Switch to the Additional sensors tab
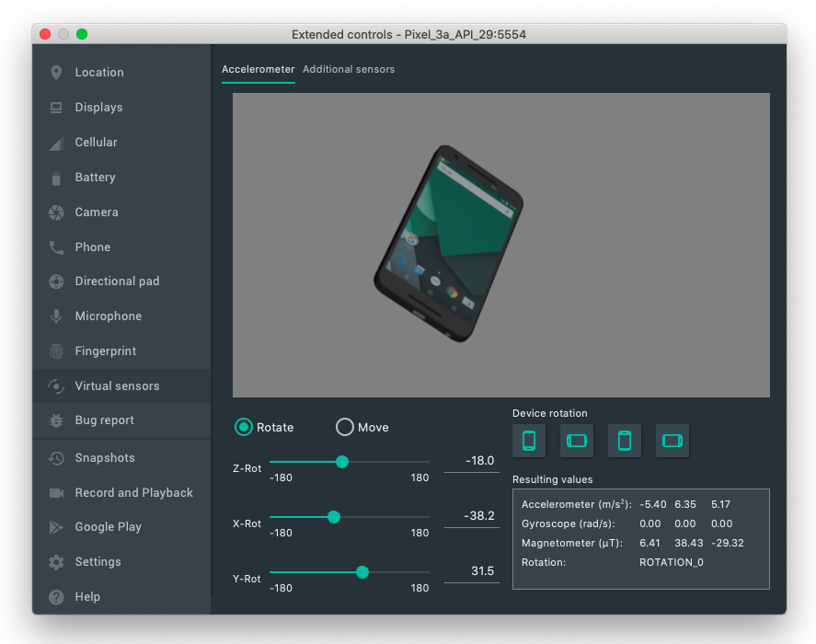 click(x=349, y=70)
